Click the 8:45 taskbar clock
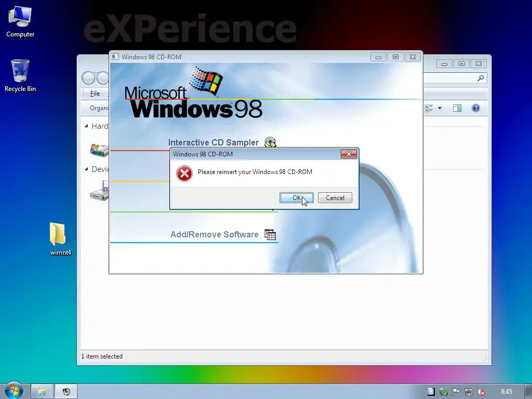Screen dimensions: 532x399 506,392
